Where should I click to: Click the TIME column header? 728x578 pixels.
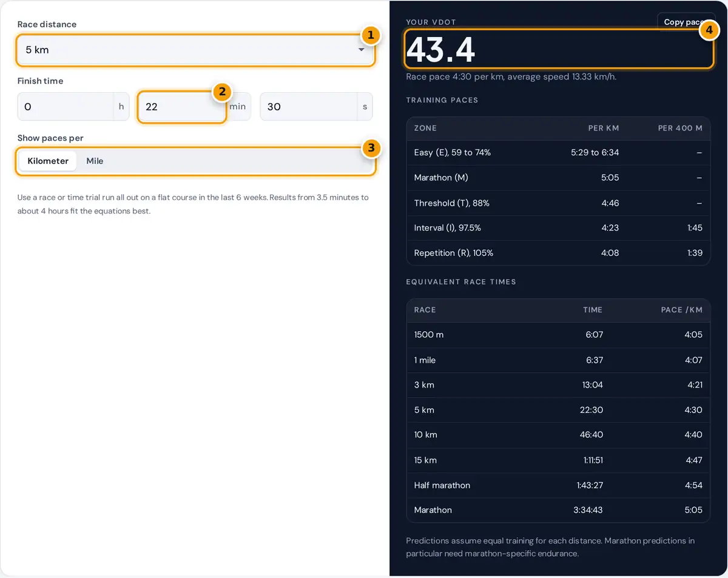(593, 310)
